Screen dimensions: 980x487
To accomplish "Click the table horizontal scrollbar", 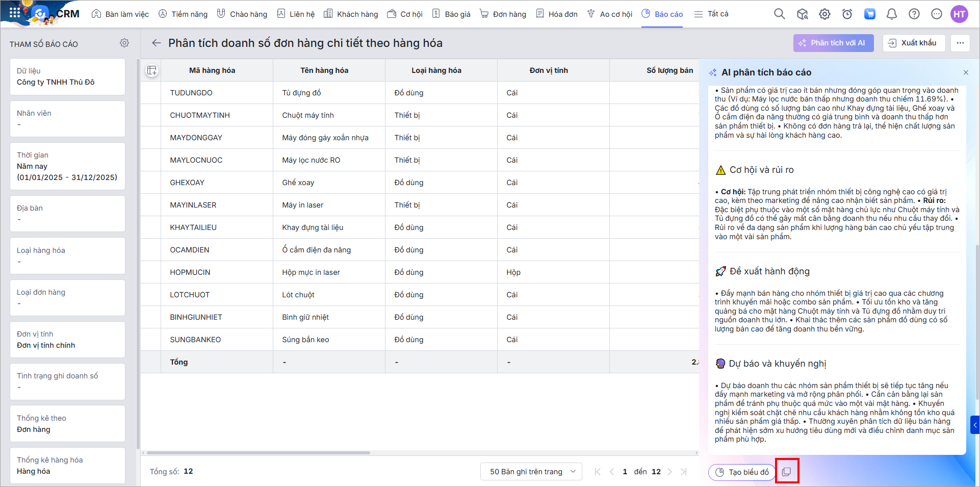I will coord(258,452).
